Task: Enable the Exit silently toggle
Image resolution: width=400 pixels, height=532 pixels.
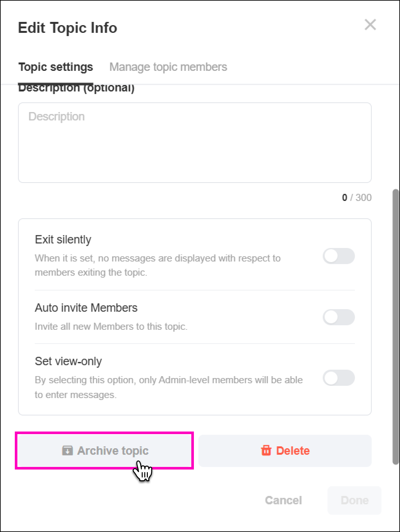Action: (338, 256)
